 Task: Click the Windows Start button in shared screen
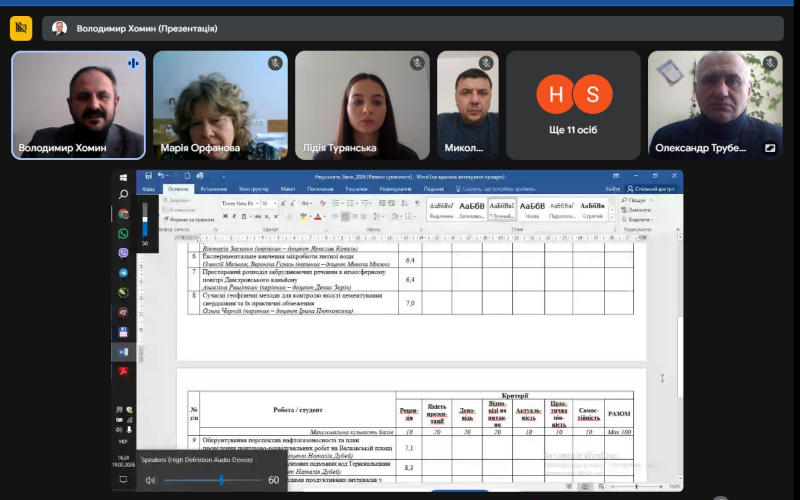pyautogui.click(x=124, y=178)
